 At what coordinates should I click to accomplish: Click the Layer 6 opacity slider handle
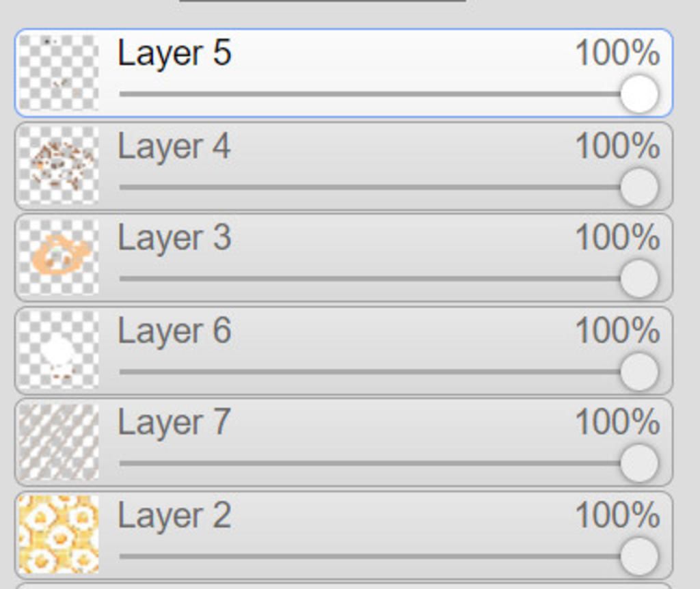point(639,372)
